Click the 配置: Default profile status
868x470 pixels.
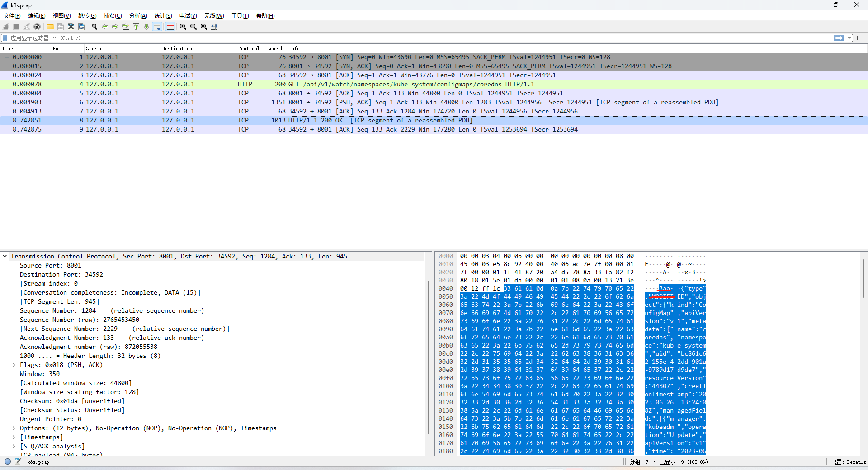848,462
